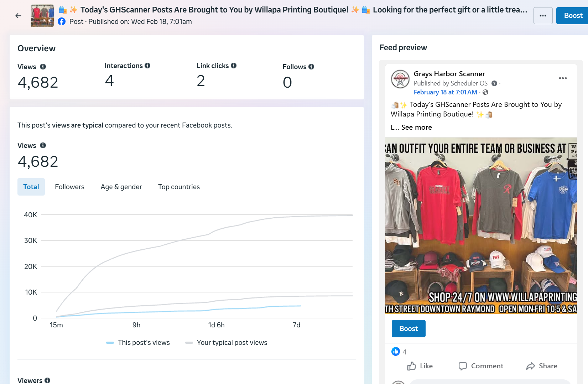Click info icon next to Overview Views
The width and height of the screenshot is (588, 384).
43,67
